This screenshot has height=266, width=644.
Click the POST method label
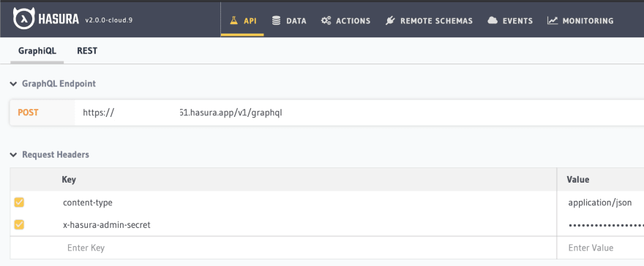(28, 113)
